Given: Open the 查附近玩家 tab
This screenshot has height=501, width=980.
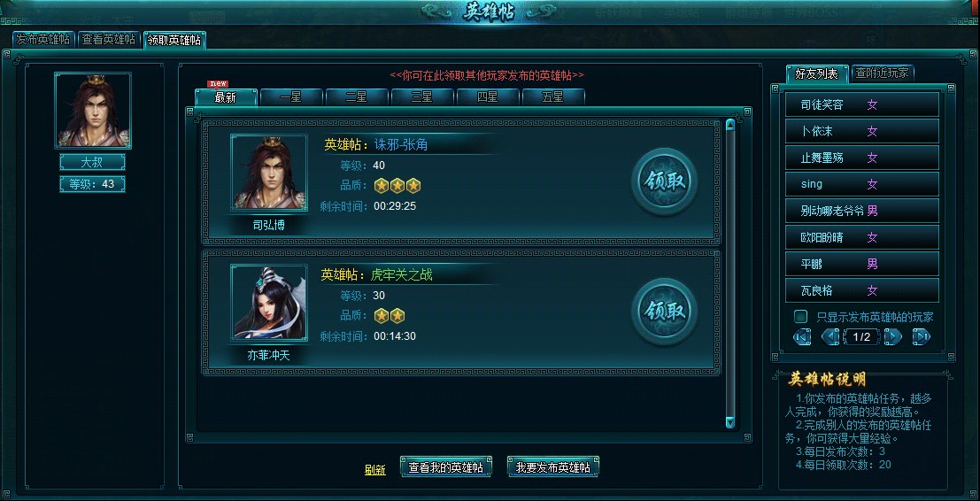Looking at the screenshot, I should [x=882, y=73].
